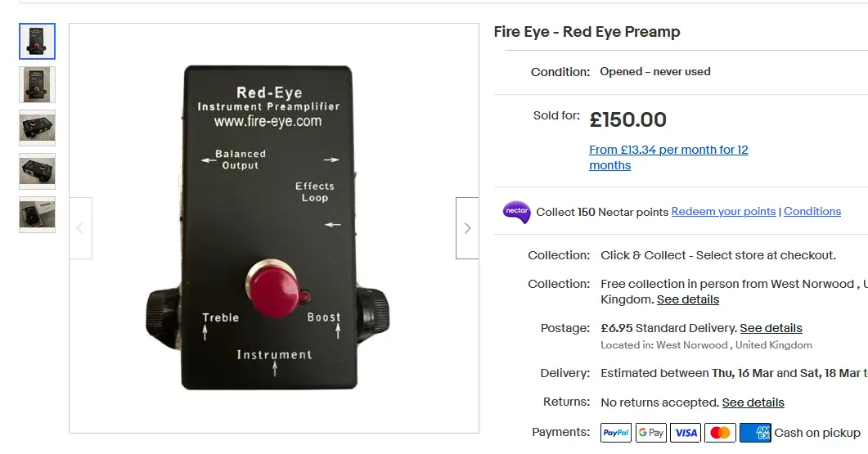Click the main Red-Eye preamp product image
Screen dimensions: 868x454
[273, 227]
